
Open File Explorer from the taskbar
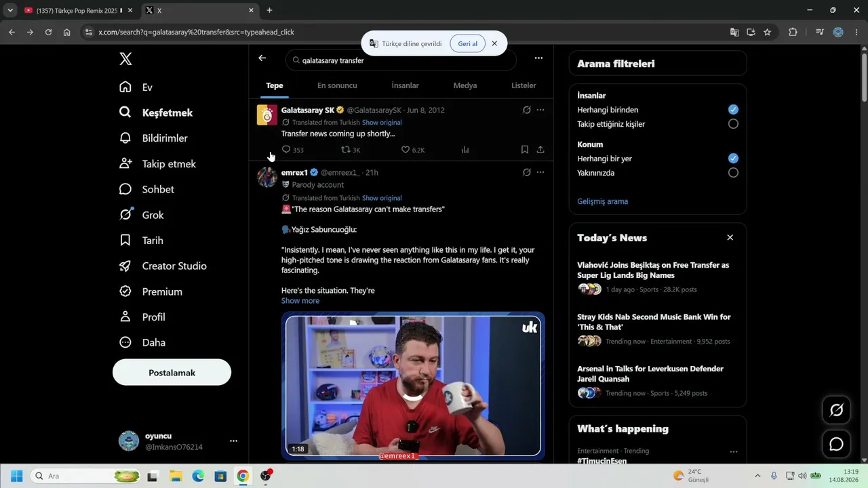pos(176,476)
